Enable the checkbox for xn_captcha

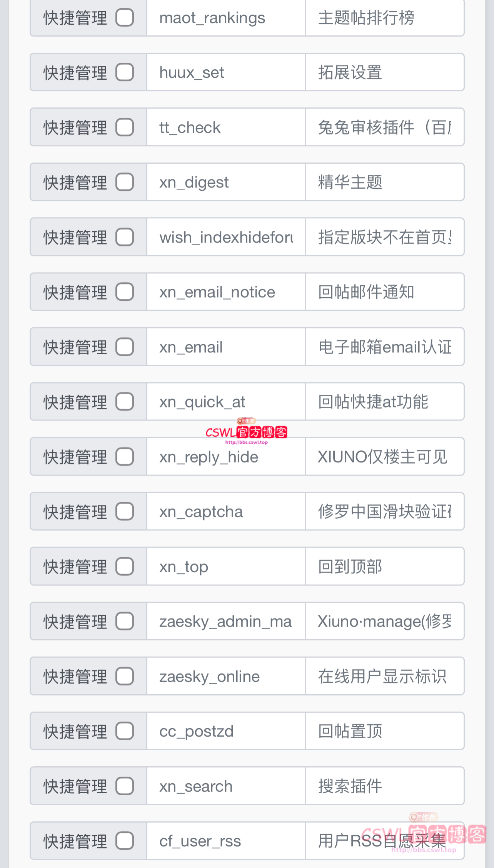(124, 511)
